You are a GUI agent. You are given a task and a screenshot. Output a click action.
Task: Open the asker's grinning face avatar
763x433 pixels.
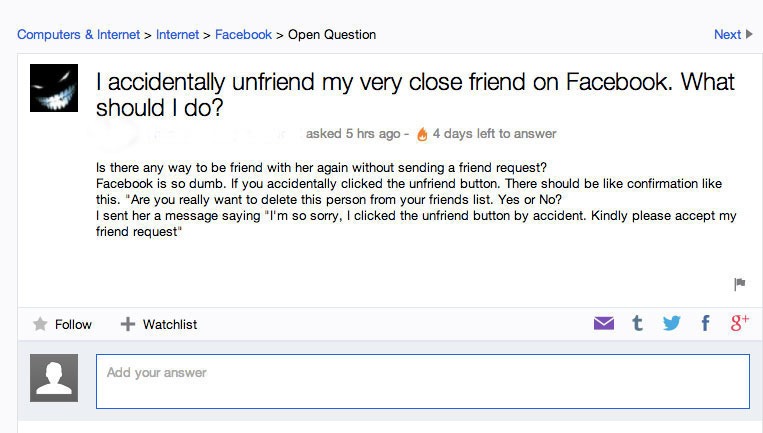pyautogui.click(x=54, y=89)
